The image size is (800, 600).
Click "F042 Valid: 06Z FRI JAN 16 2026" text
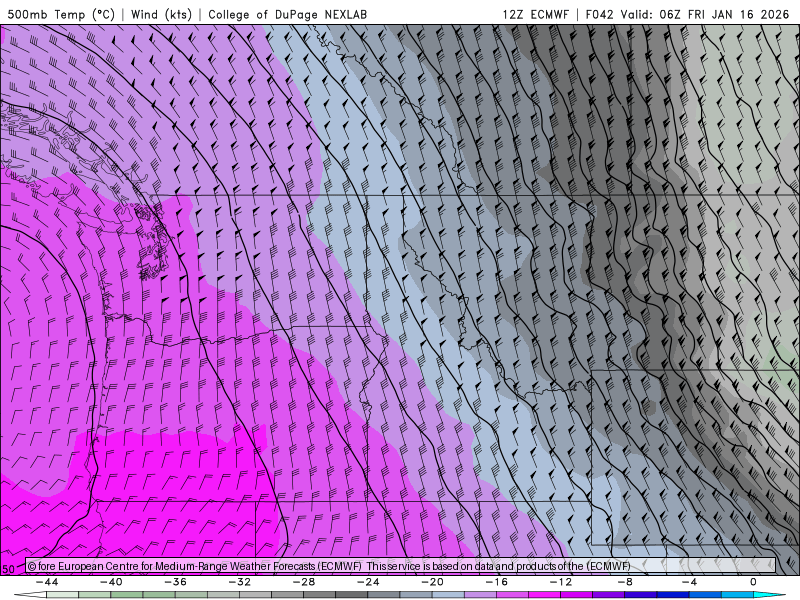(x=687, y=14)
